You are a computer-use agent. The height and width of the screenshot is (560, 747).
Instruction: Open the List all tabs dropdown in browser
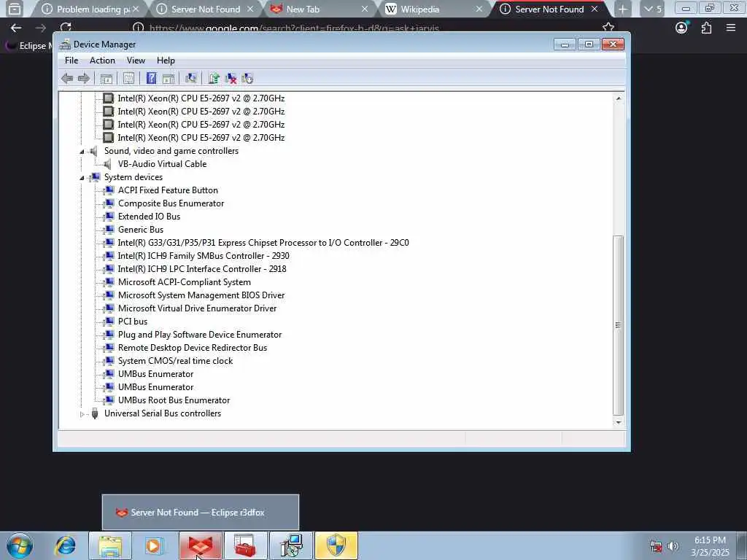tap(653, 9)
